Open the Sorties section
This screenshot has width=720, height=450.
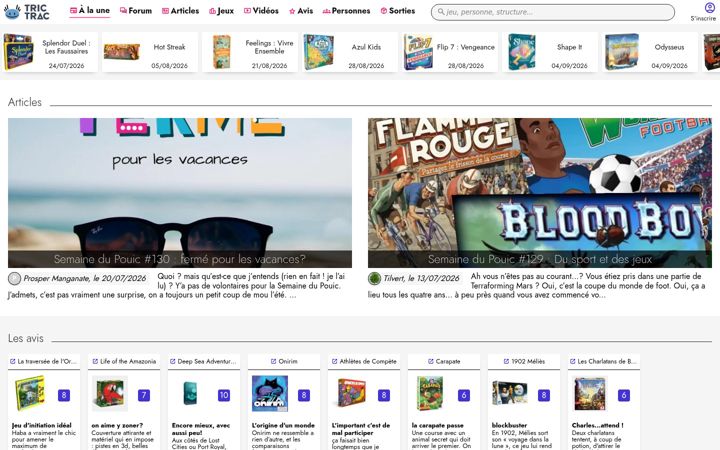click(398, 11)
